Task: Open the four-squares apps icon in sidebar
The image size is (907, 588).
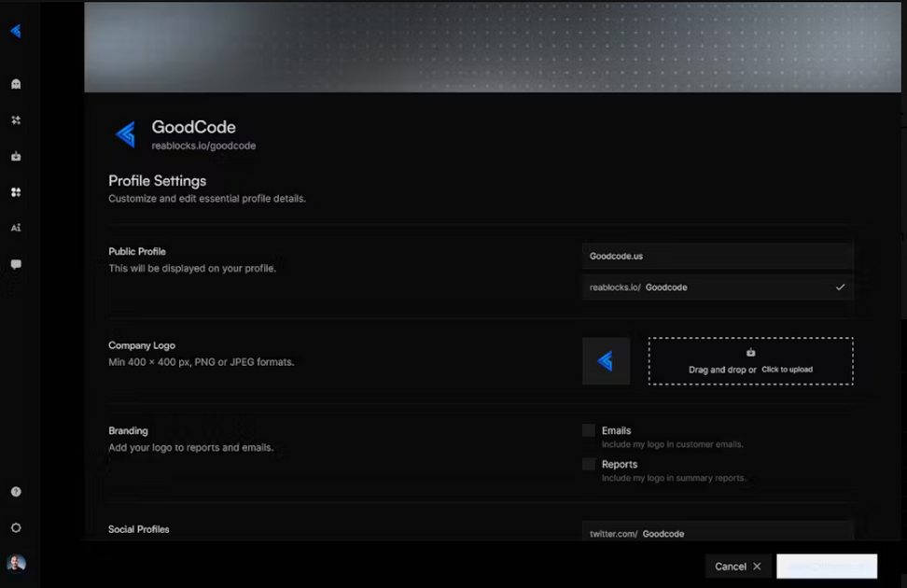Action: [16, 192]
